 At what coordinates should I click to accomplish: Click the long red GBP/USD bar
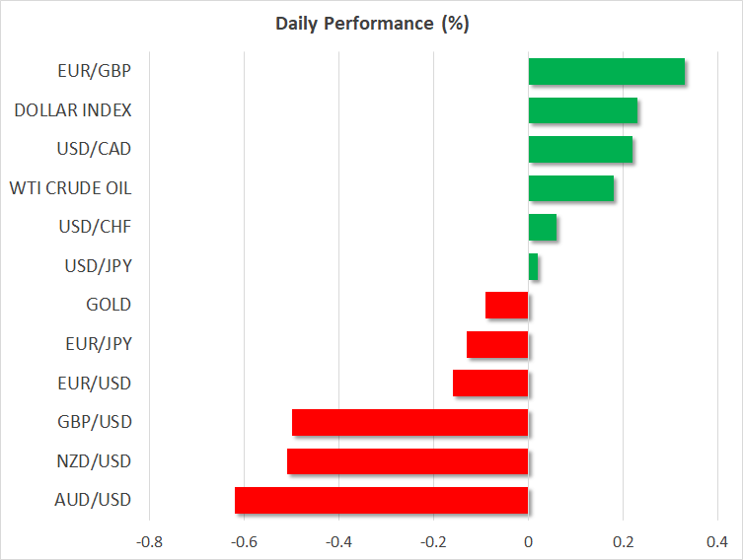pyautogui.click(x=410, y=422)
